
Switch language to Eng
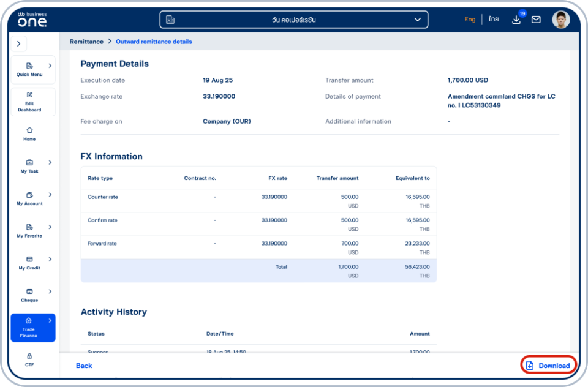pyautogui.click(x=470, y=20)
